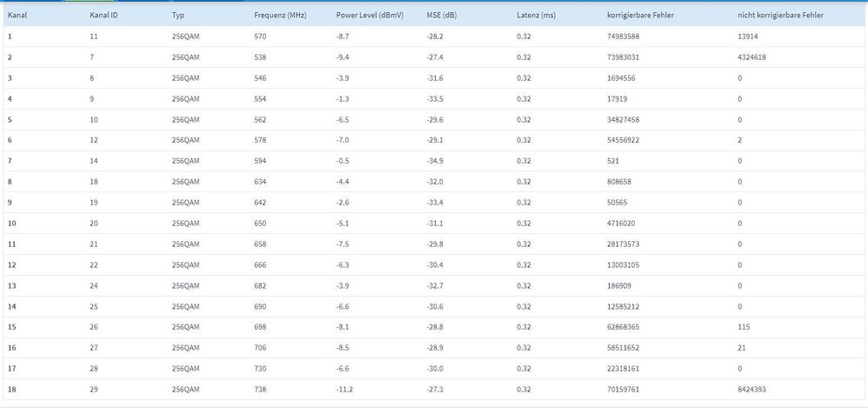Select frequency value 578
Viewport: 868px width, 408px height.
pos(260,140)
